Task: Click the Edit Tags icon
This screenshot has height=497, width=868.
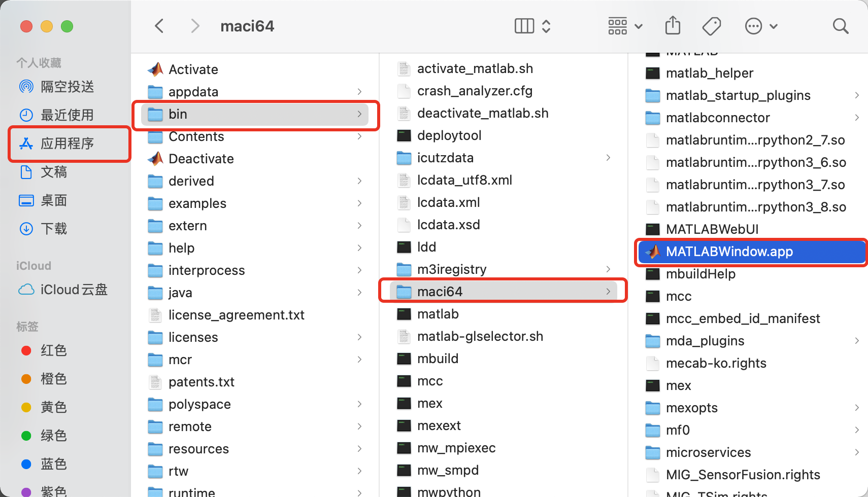Action: [x=712, y=26]
